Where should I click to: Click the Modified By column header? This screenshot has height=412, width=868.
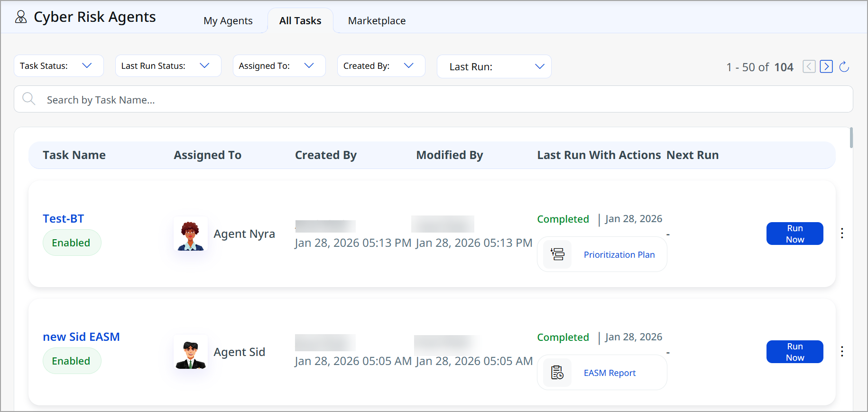click(450, 155)
